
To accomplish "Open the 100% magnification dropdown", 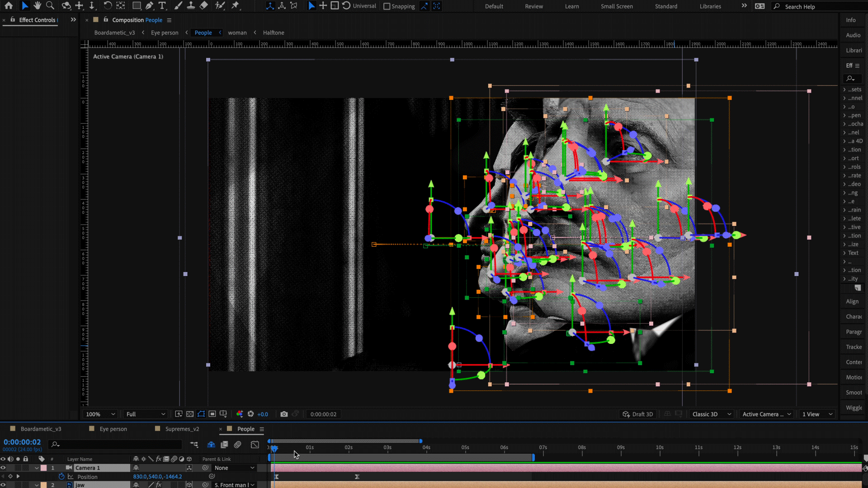I will [100, 414].
